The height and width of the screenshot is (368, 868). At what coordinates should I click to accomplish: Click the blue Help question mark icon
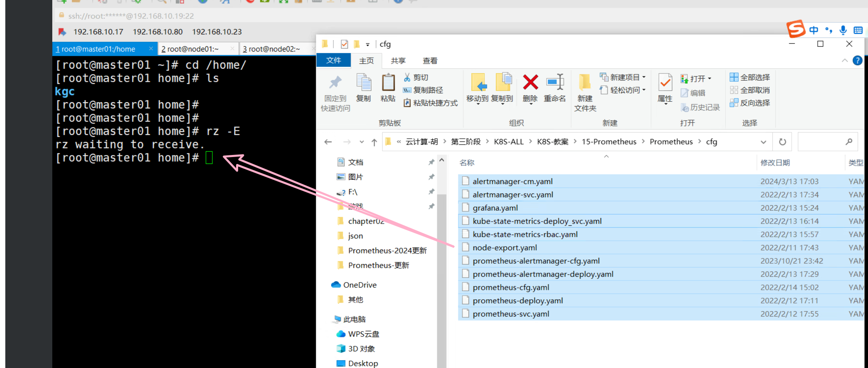[x=857, y=61]
